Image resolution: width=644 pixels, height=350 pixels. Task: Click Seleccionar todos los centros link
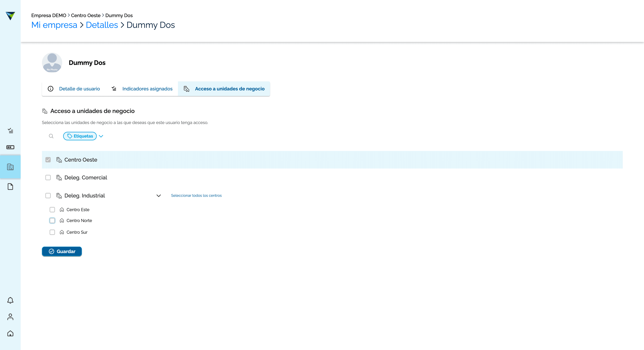pyautogui.click(x=196, y=196)
